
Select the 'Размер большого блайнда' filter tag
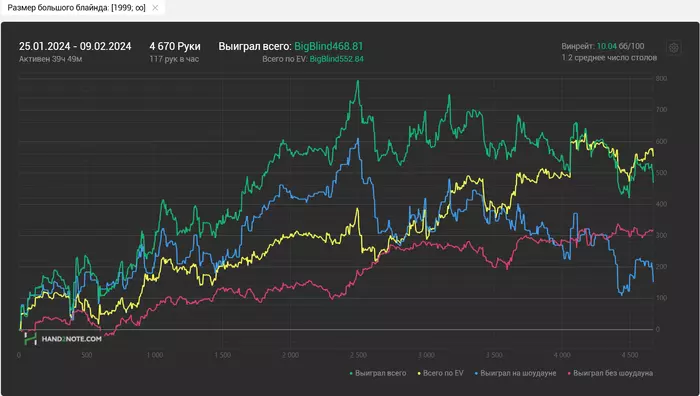point(76,8)
